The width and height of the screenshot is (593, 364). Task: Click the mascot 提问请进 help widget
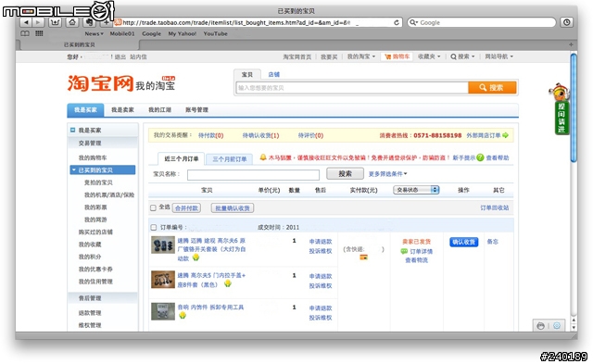tap(561, 109)
